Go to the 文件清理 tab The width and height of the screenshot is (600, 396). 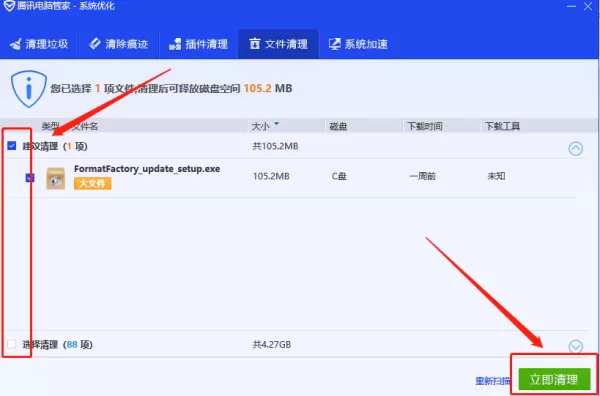278,44
